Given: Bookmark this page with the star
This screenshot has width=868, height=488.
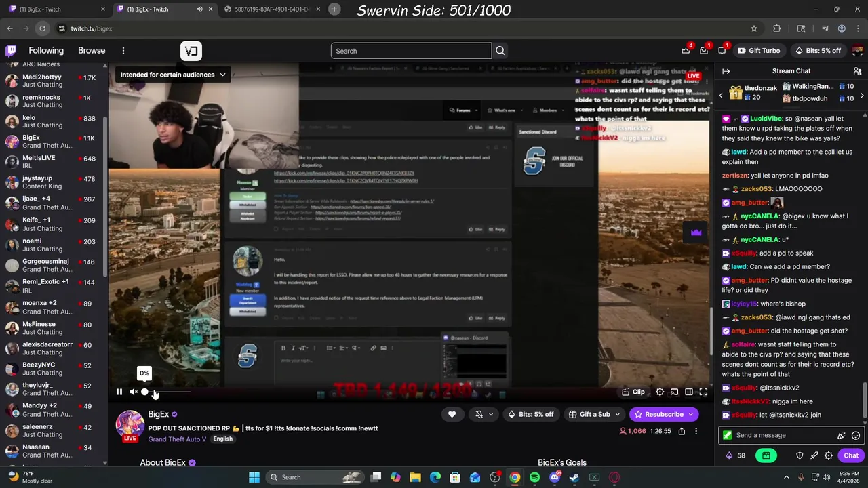Looking at the screenshot, I should [753, 28].
